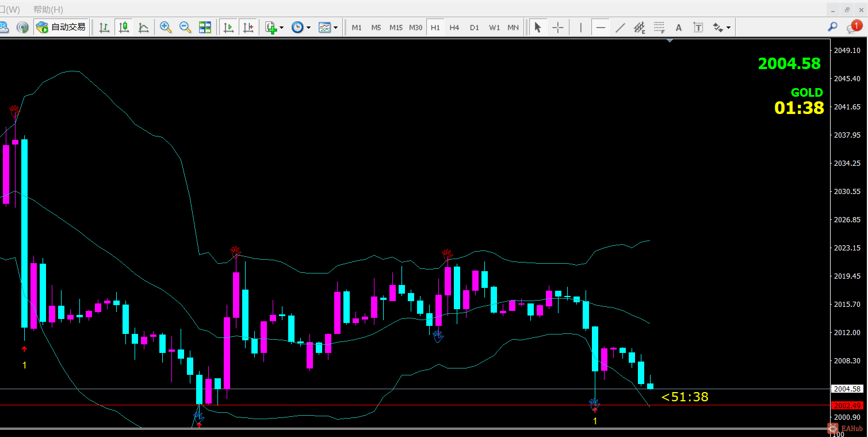Switch chart to bar chart style
Screen dimensions: 868x437
pyautogui.click(x=104, y=27)
